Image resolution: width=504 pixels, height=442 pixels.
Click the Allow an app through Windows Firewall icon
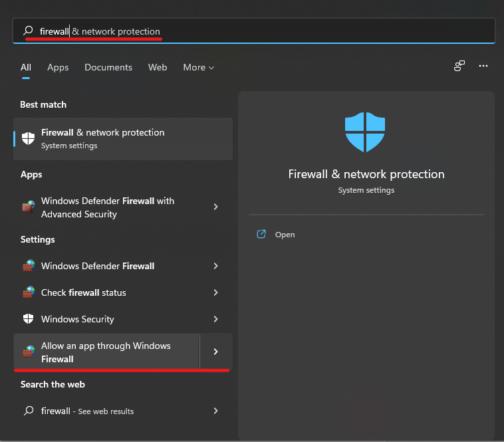(28, 352)
